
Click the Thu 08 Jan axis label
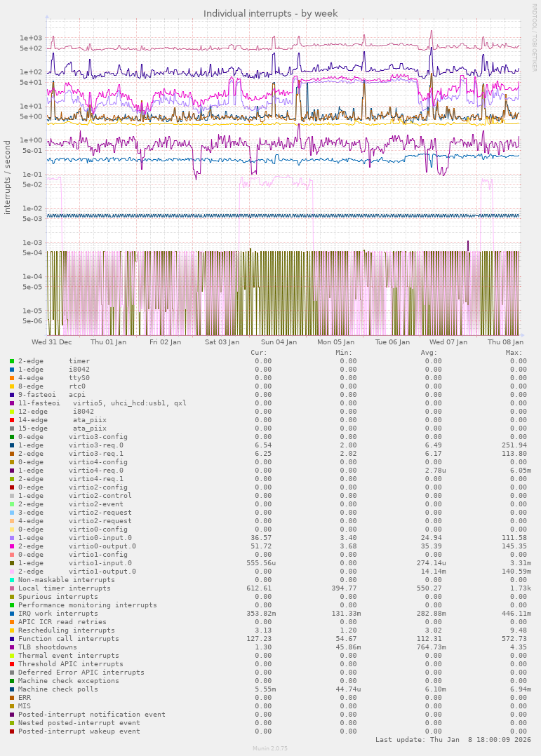505,342
